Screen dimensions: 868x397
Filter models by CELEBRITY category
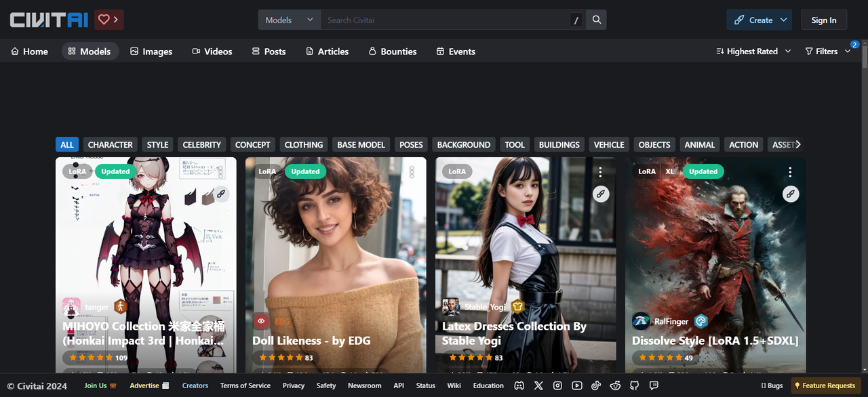[x=202, y=144]
